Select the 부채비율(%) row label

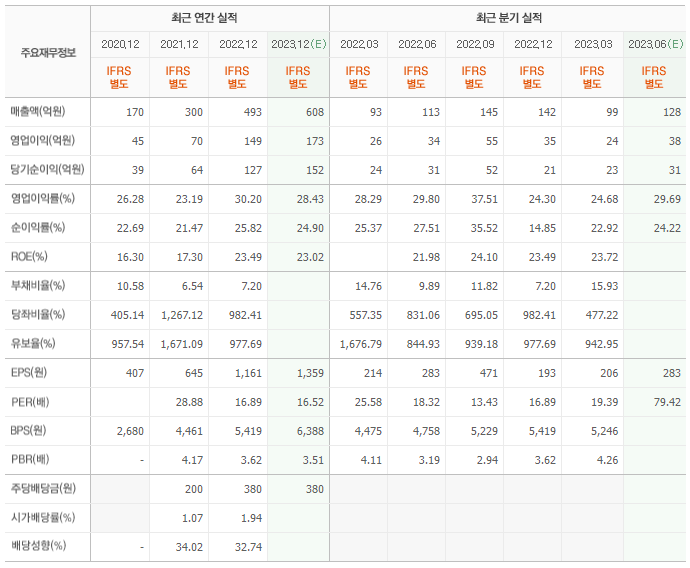point(38,286)
